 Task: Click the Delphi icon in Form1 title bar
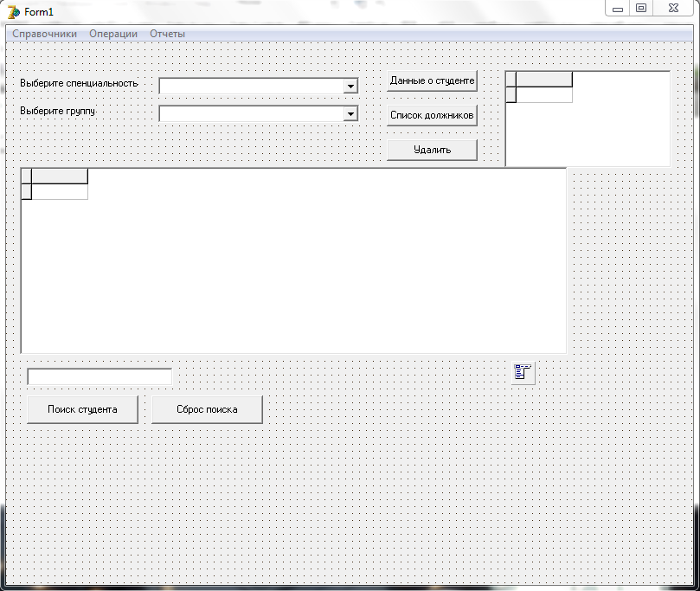(14, 12)
